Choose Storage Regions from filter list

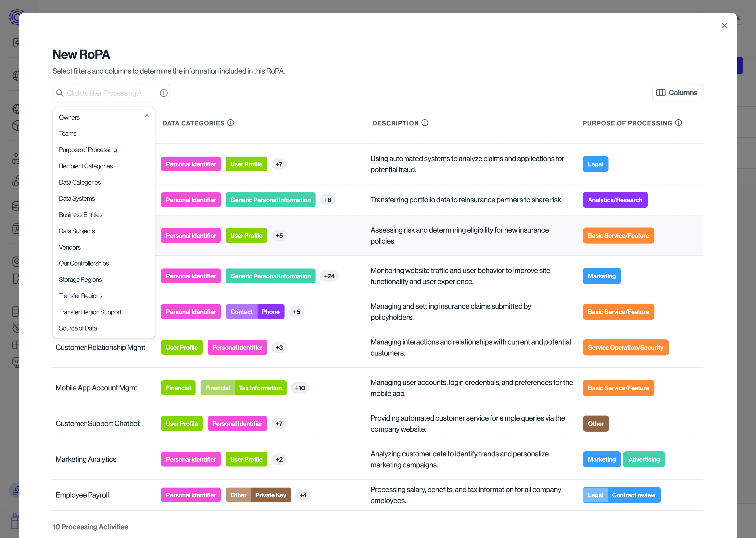click(80, 279)
